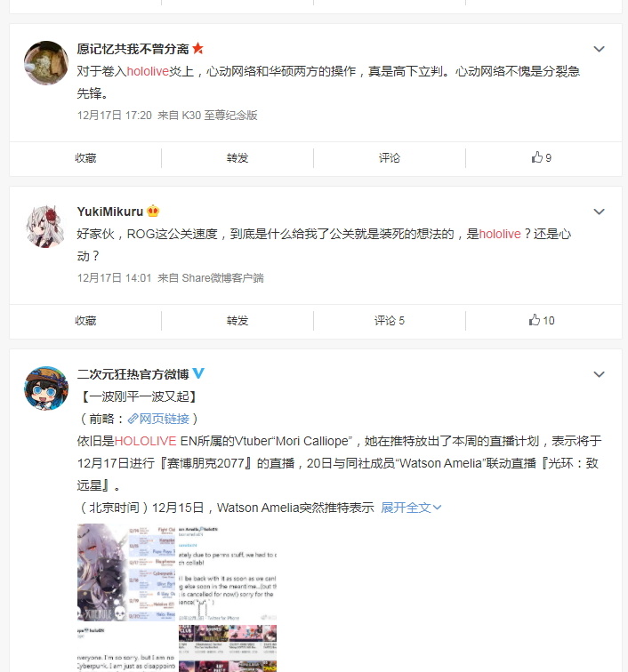
Task: Click the orange star badge beside 愿记忆共我不曾分离
Action: [x=197, y=48]
